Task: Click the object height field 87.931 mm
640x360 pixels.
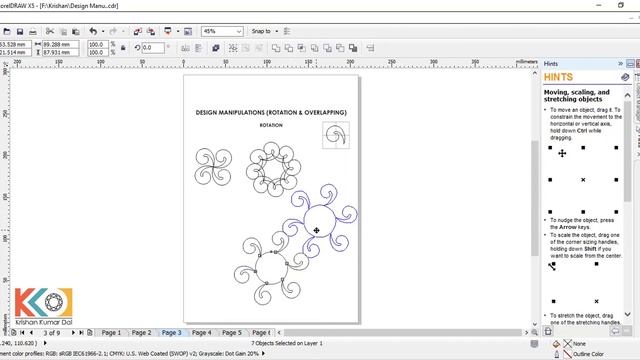Action: pos(60,52)
